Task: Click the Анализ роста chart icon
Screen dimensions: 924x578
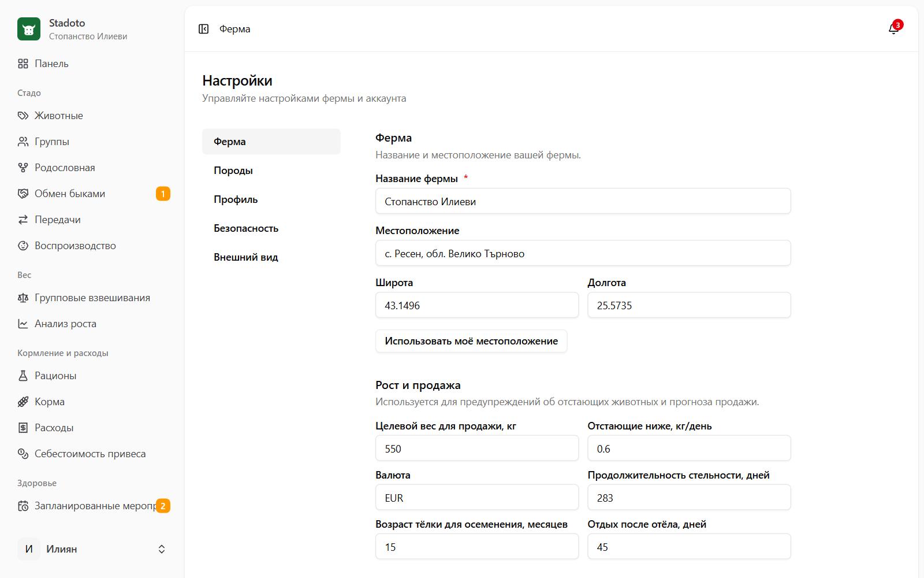Action: 23,324
